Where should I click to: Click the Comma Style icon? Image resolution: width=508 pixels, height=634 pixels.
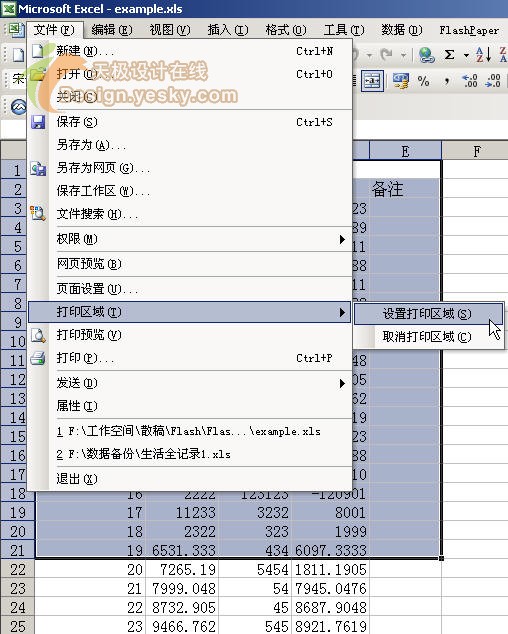click(x=447, y=81)
